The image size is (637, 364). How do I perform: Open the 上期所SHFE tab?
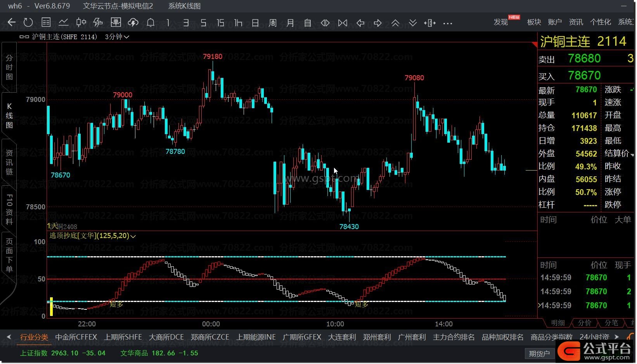click(123, 337)
